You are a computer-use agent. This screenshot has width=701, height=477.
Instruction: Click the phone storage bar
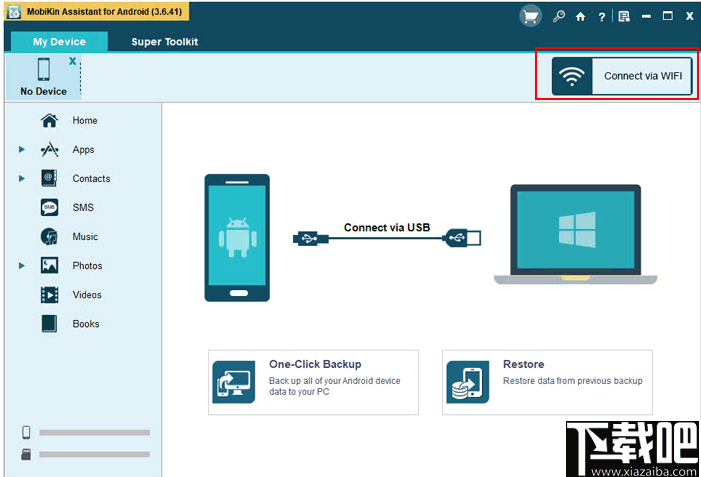(x=94, y=432)
